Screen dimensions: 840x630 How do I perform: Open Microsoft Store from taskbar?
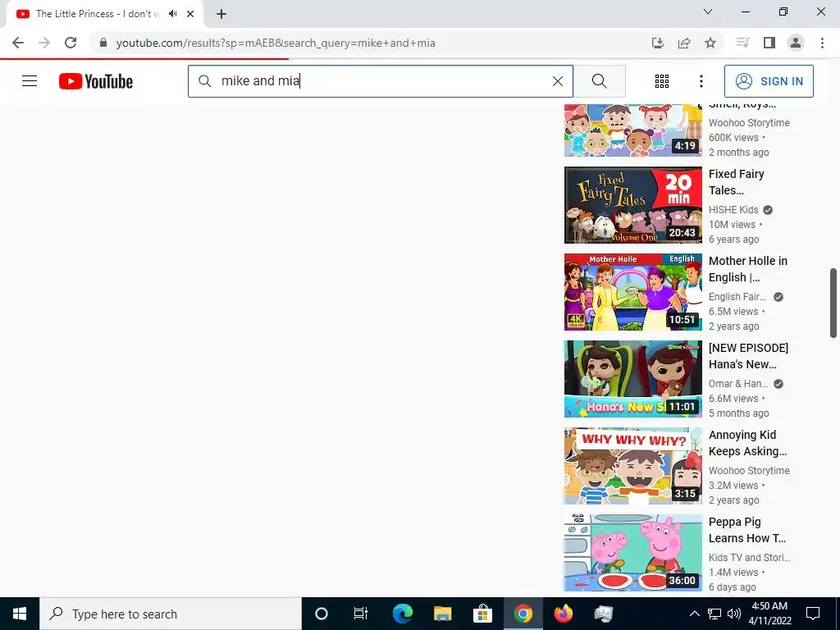482,614
